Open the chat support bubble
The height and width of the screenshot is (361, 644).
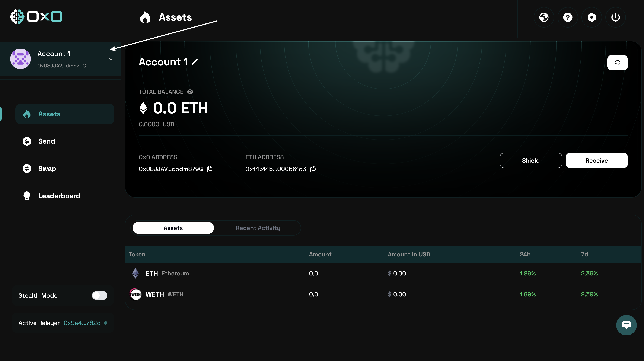(x=626, y=325)
